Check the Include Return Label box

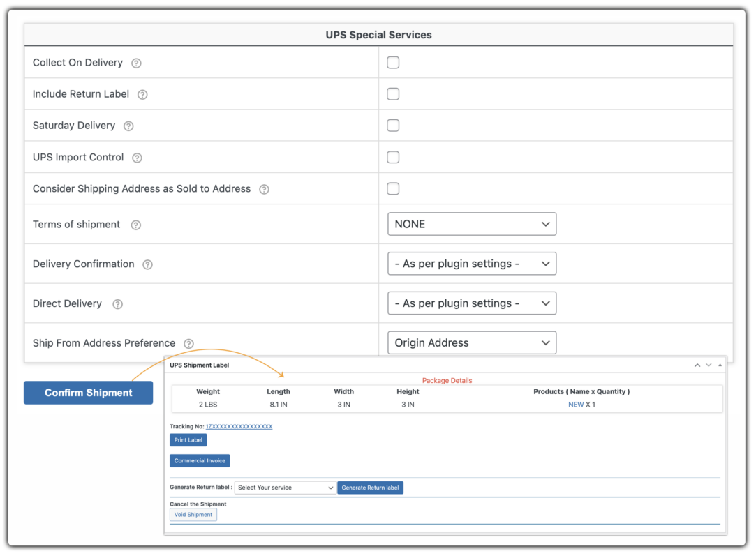(x=393, y=94)
